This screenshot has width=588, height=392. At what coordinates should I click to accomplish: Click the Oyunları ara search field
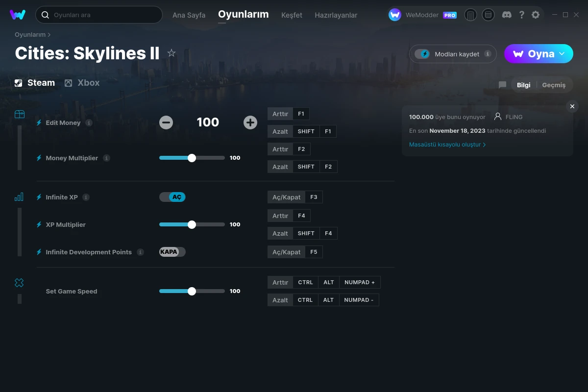99,15
